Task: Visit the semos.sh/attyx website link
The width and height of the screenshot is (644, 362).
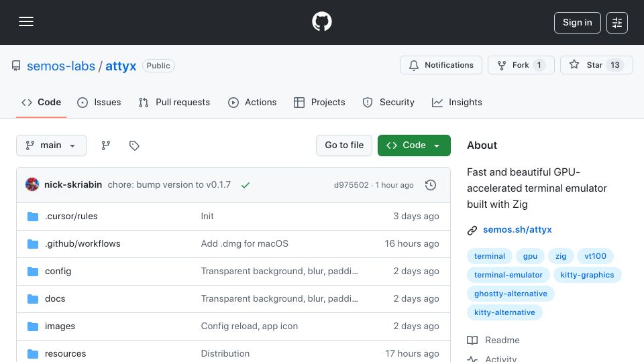Action: (x=517, y=230)
